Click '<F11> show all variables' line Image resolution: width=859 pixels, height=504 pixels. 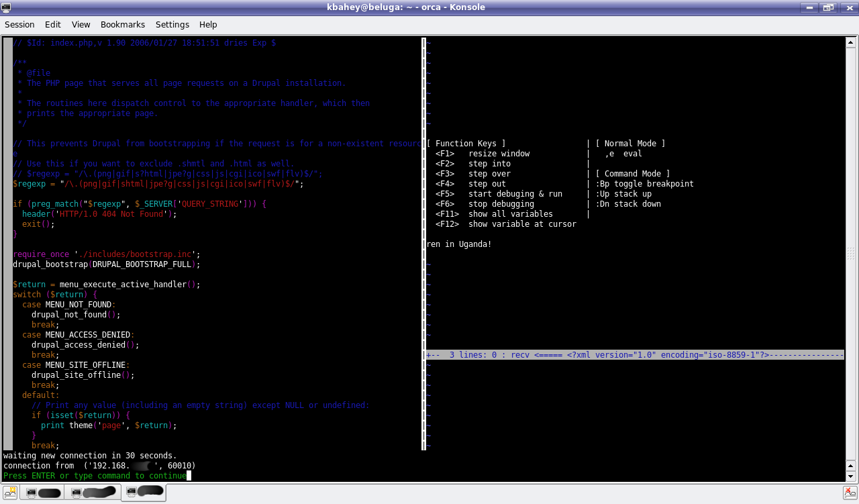tap(494, 214)
